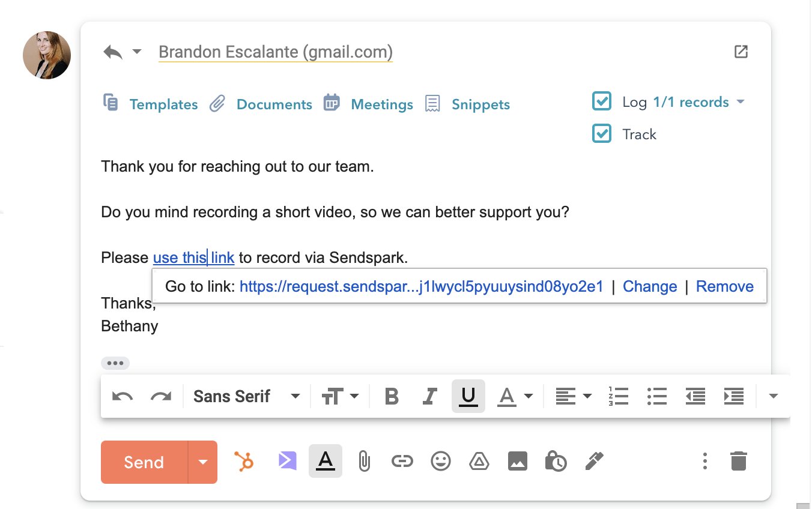Click the Templates page icon
The image size is (812, 509).
(111, 103)
